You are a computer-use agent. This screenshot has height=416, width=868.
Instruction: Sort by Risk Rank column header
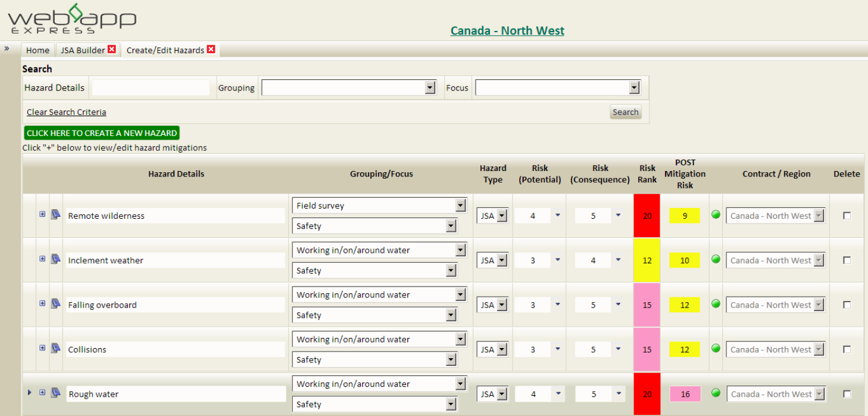tap(647, 174)
